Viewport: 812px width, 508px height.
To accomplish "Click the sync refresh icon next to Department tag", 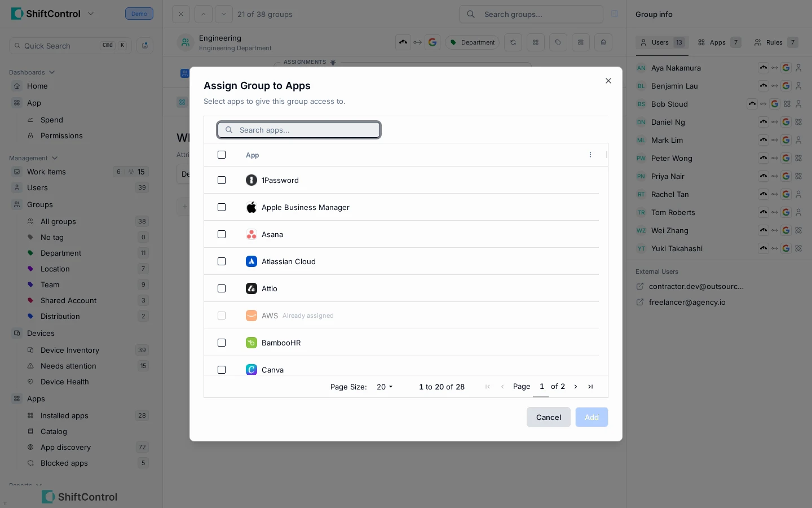I will pos(513,42).
